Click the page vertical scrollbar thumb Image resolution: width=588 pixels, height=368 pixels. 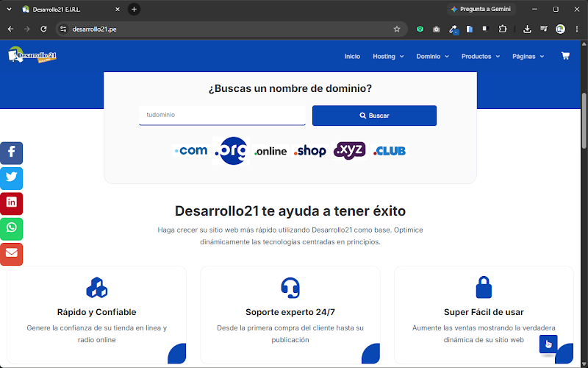[x=584, y=120]
